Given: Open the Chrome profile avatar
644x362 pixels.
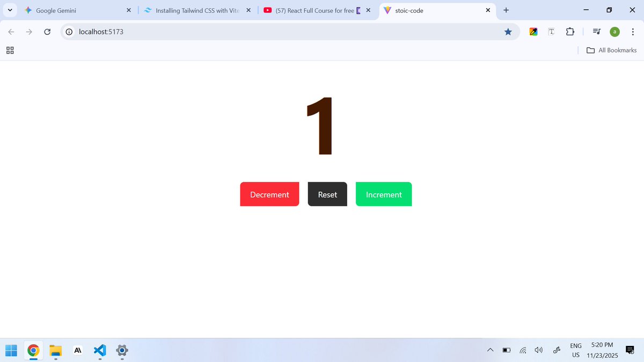Looking at the screenshot, I should 614,32.
